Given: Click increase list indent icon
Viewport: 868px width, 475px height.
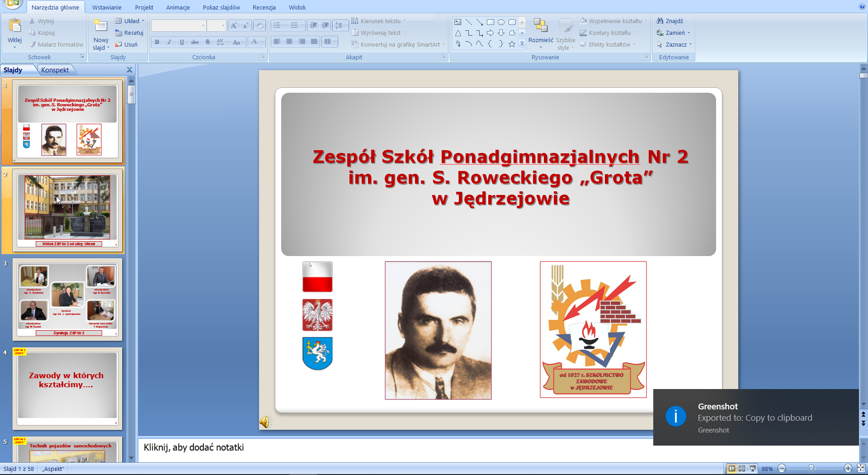Looking at the screenshot, I should (x=325, y=25).
